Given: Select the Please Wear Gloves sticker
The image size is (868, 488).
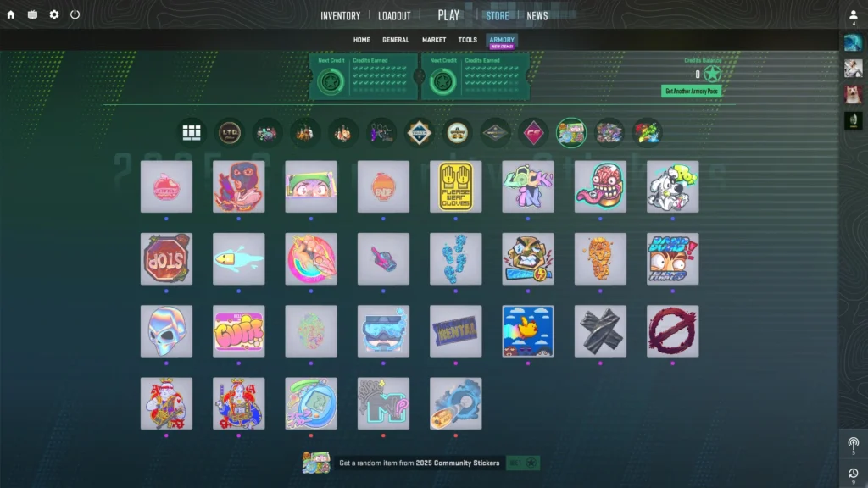Looking at the screenshot, I should [x=455, y=186].
